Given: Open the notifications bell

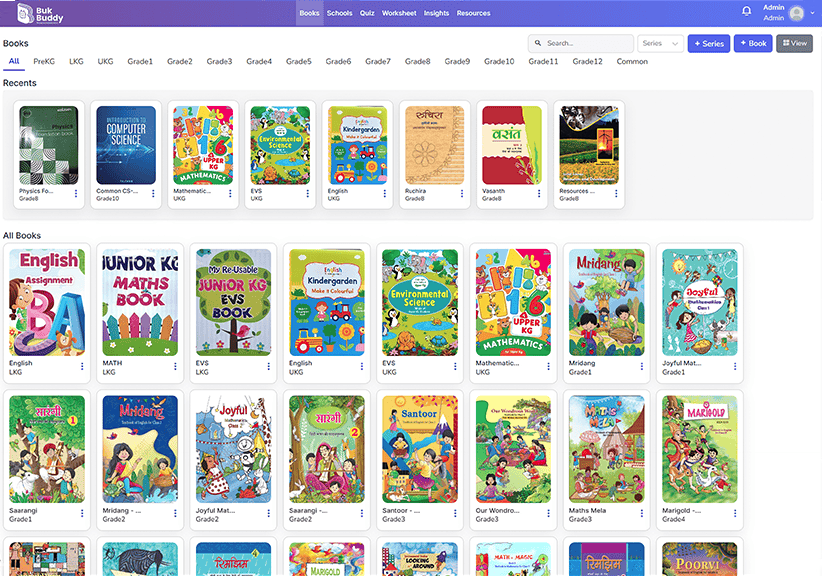Looking at the screenshot, I should point(747,11).
